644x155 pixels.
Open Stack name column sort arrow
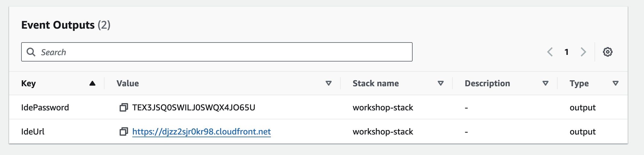[441, 83]
